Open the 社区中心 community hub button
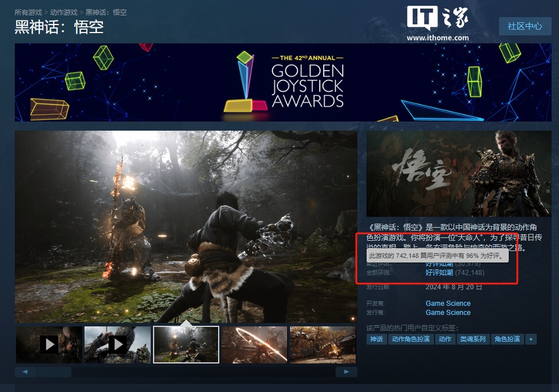 click(525, 26)
